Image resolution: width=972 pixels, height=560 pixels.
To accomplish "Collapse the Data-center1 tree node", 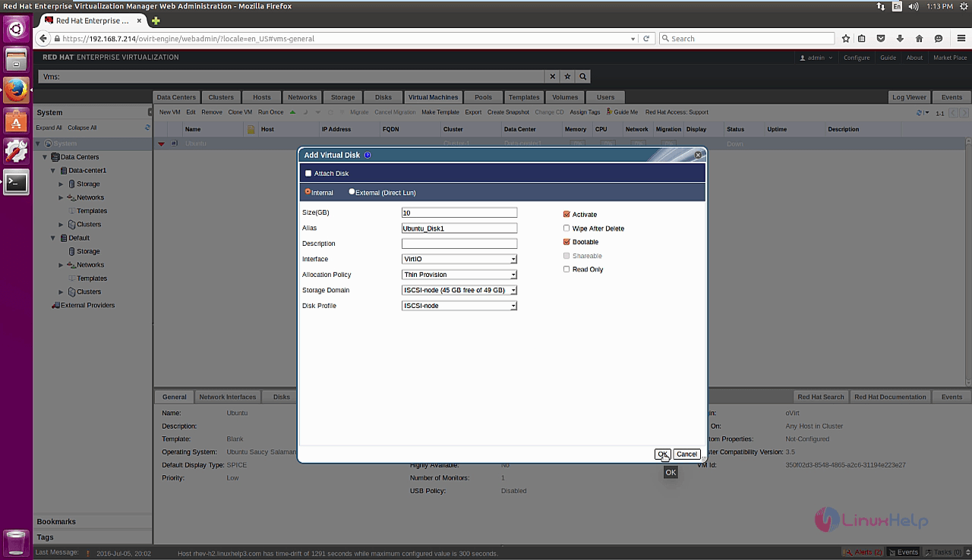I will click(x=53, y=171).
